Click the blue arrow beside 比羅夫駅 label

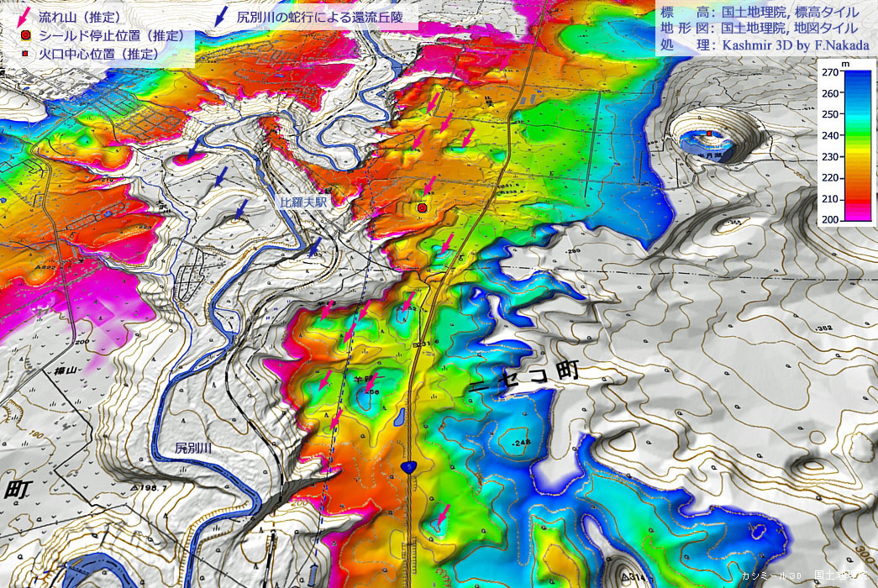click(x=314, y=246)
